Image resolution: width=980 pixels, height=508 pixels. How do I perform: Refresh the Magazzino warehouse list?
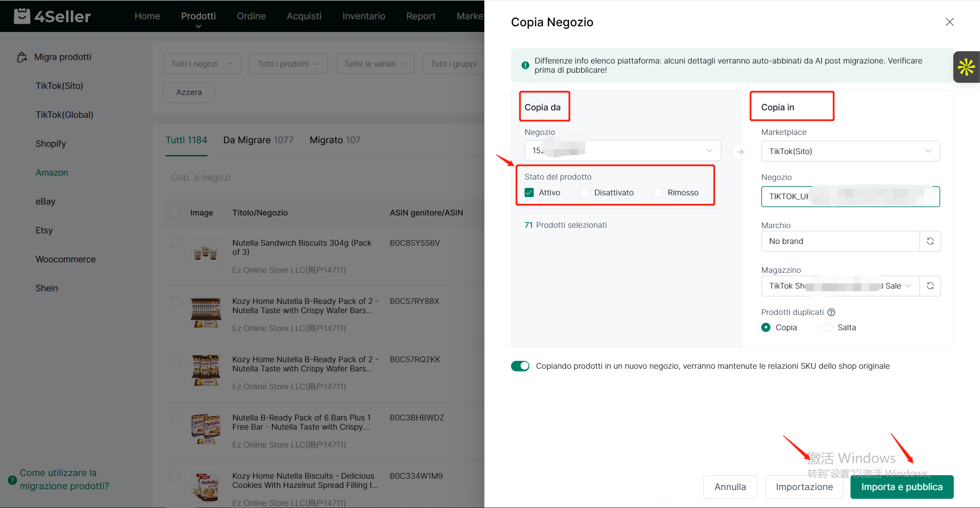930,286
